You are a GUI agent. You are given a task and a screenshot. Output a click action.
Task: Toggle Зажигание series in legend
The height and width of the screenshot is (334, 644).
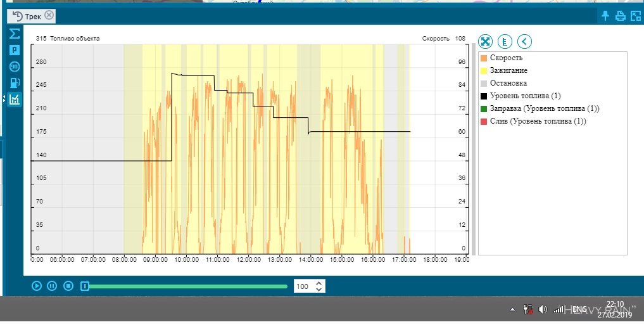click(x=508, y=70)
